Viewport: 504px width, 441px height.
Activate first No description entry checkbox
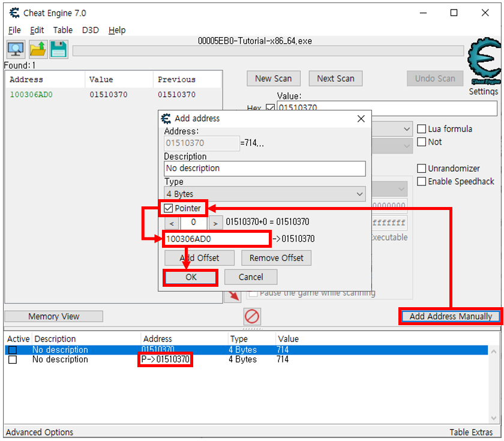(x=13, y=350)
